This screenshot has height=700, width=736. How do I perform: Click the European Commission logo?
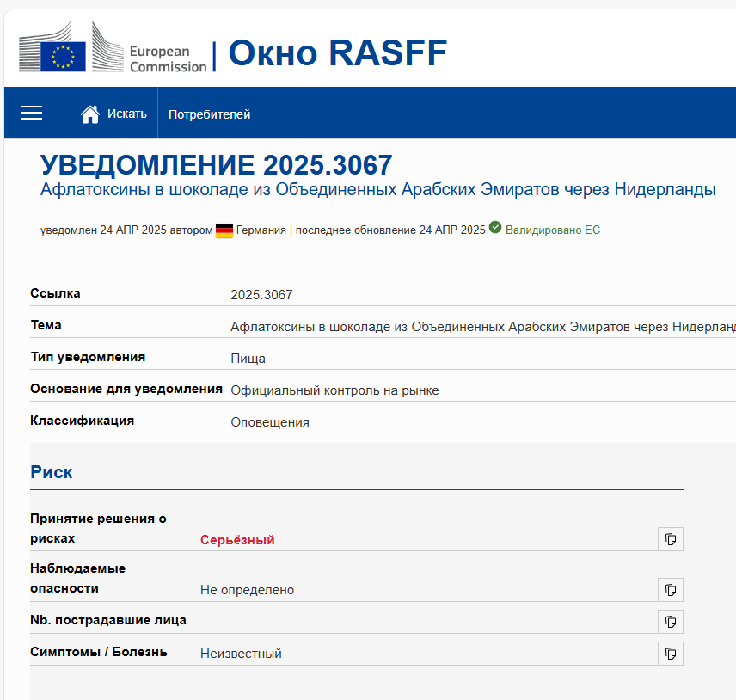113,47
